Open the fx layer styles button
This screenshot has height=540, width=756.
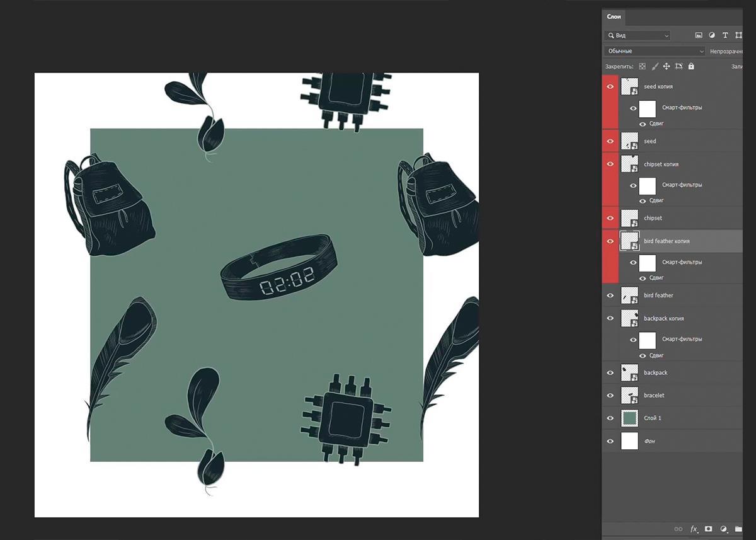(694, 529)
